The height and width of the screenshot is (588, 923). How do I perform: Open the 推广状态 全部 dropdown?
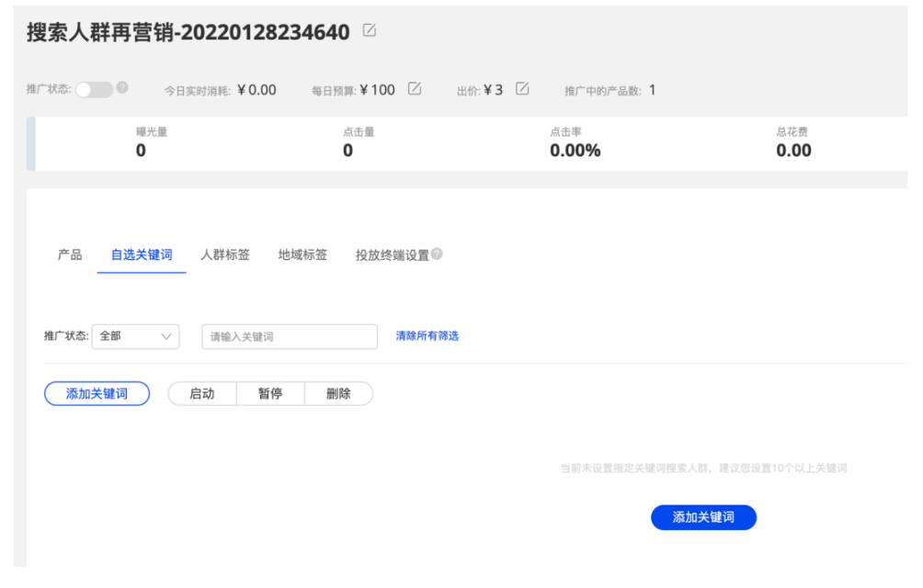tap(135, 336)
